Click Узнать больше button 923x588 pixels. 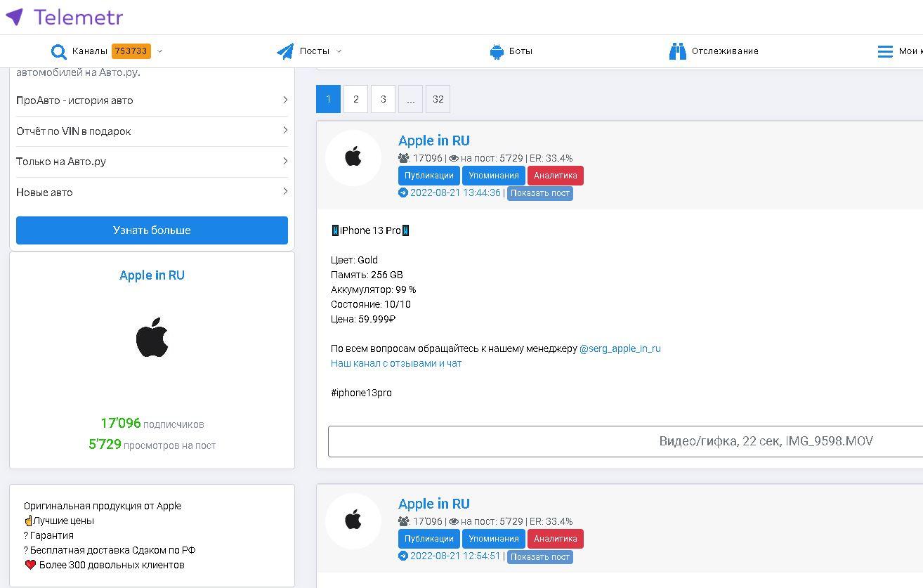152,230
